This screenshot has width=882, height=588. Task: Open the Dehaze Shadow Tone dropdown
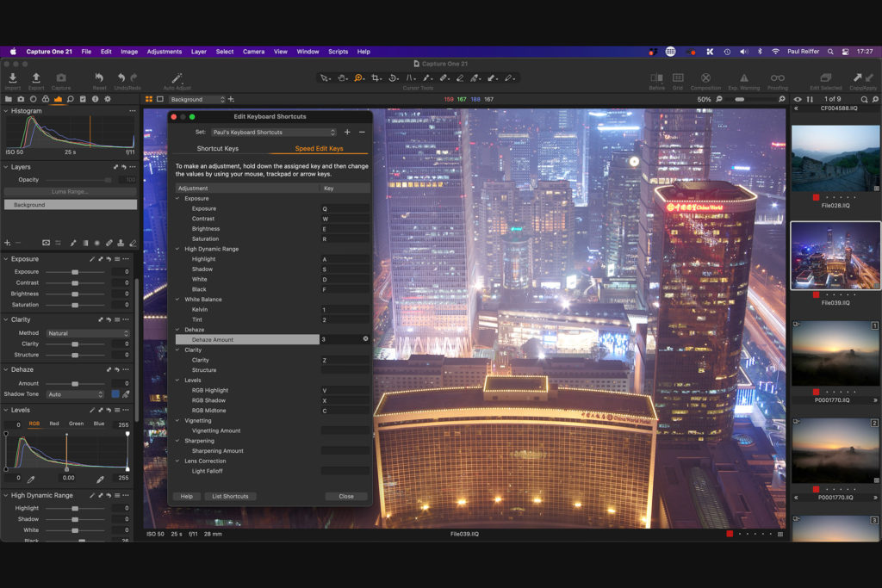click(76, 394)
